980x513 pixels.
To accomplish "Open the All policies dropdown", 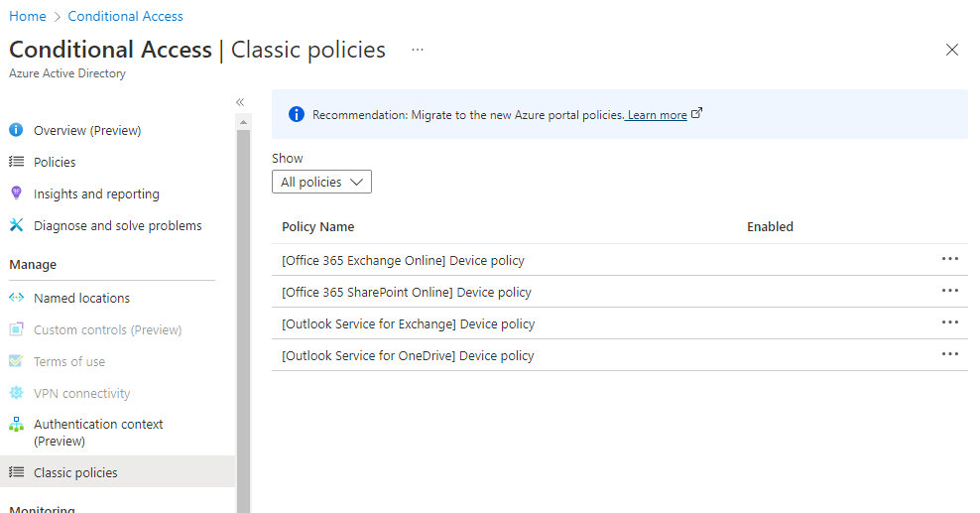I will point(321,182).
